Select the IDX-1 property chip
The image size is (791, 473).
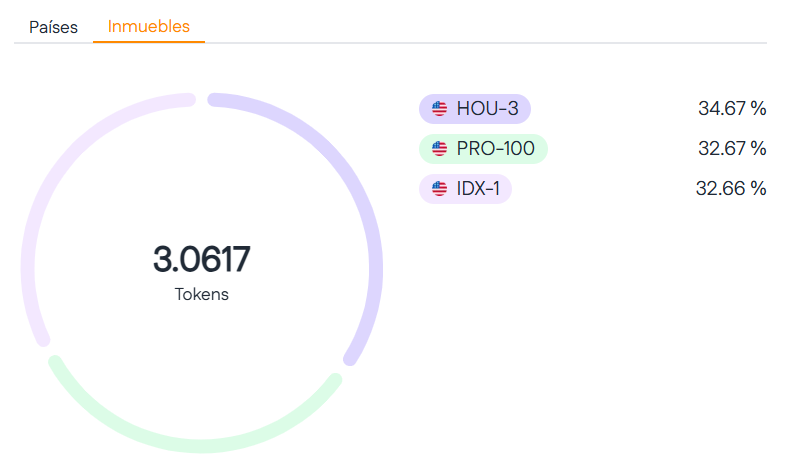(466, 188)
